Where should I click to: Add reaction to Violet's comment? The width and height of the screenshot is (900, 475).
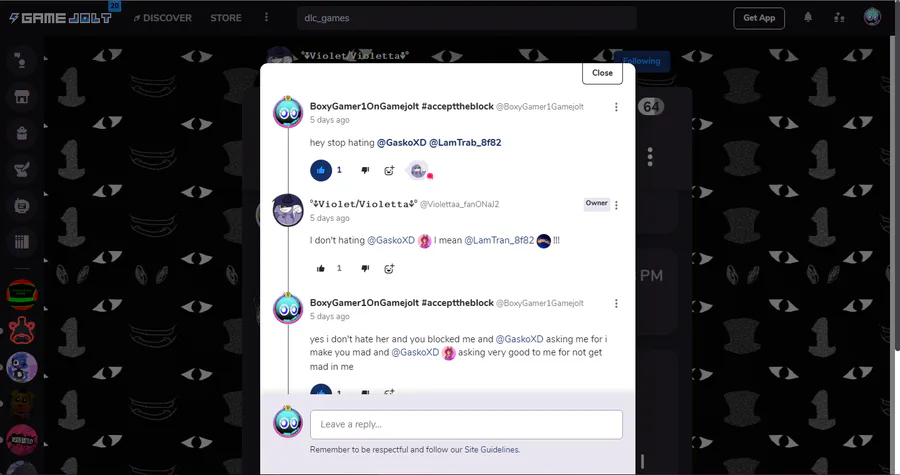[389, 268]
